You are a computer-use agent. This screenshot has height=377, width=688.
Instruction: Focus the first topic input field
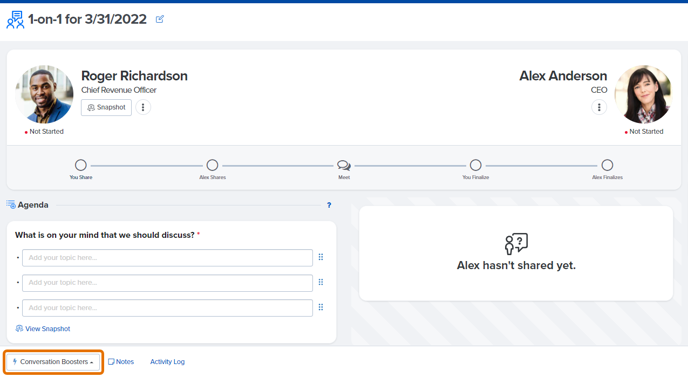pos(167,258)
